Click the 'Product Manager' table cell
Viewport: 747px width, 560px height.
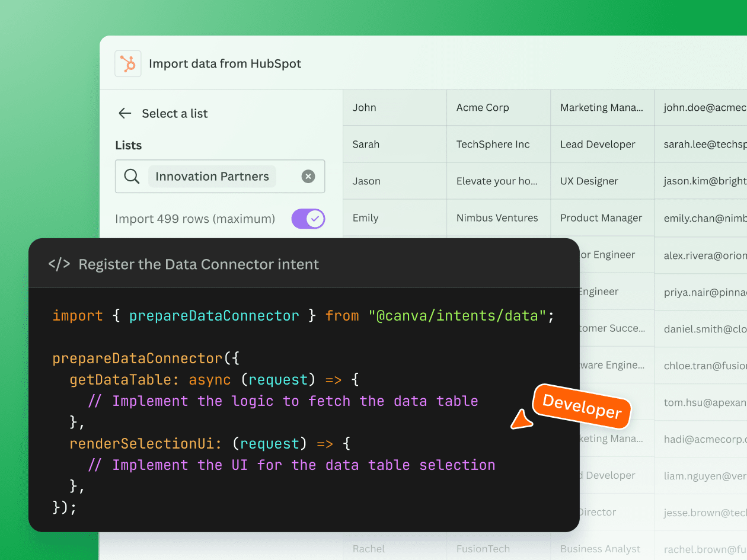(602, 217)
